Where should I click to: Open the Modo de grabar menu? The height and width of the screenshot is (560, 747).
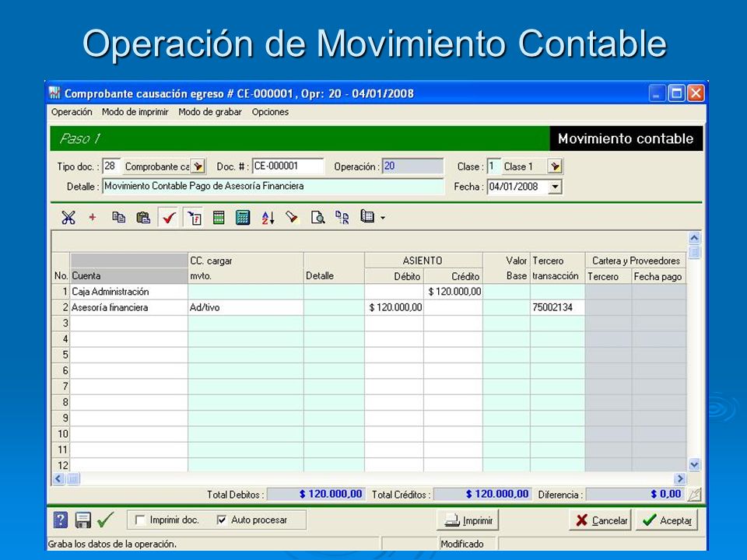click(x=210, y=112)
